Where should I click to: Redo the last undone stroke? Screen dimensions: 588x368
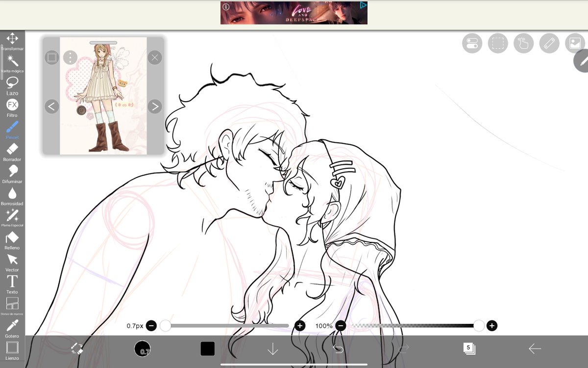[x=404, y=349]
